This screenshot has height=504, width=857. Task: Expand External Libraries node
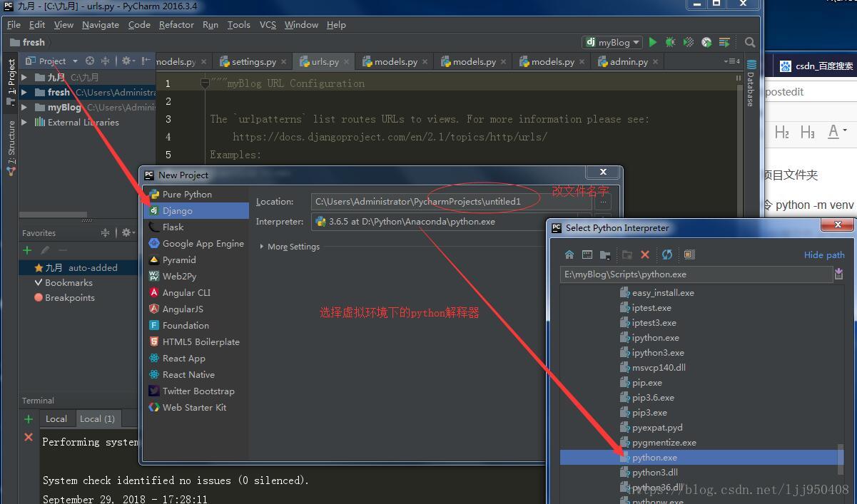(24, 122)
